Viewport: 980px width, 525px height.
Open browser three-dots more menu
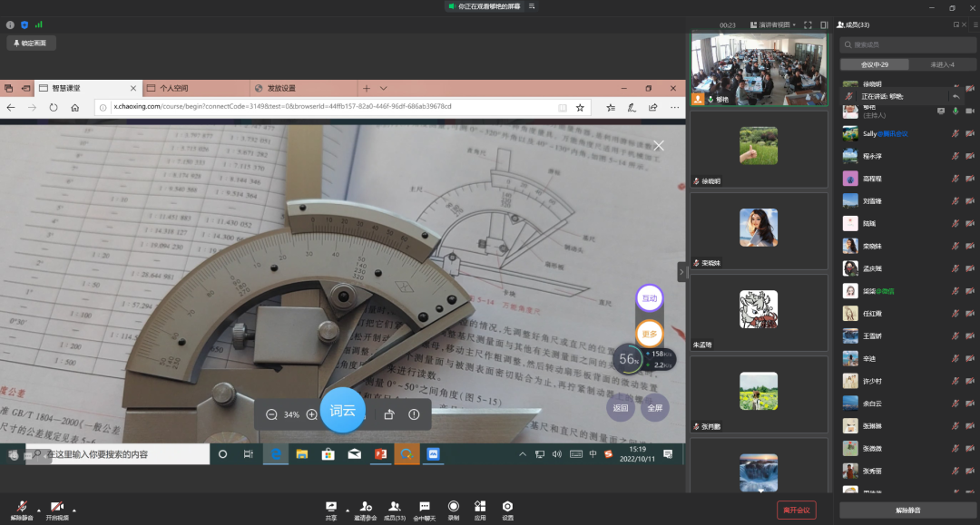click(674, 107)
